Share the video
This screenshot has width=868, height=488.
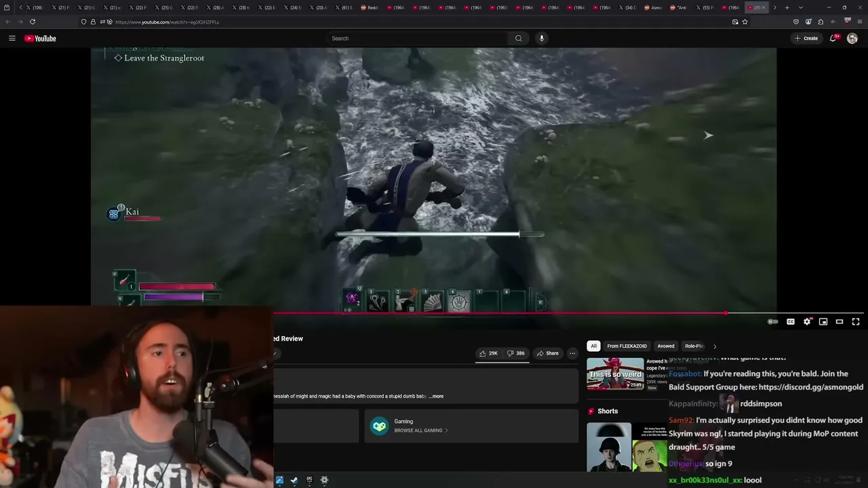[548, 353]
